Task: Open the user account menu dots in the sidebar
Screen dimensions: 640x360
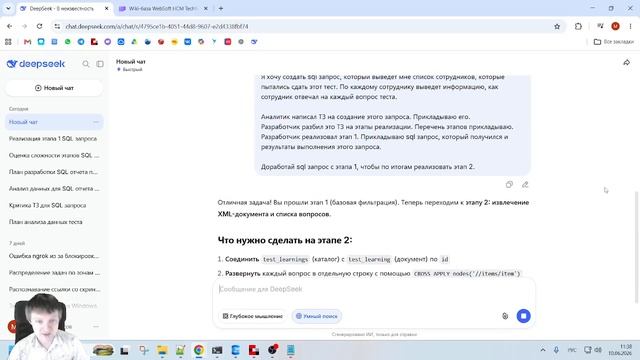Action: click(x=96, y=327)
